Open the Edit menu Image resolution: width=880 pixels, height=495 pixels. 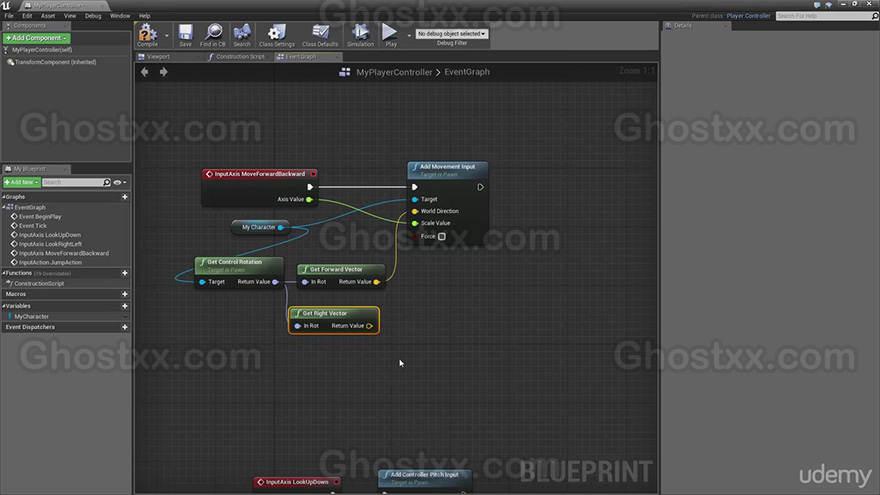(27, 16)
